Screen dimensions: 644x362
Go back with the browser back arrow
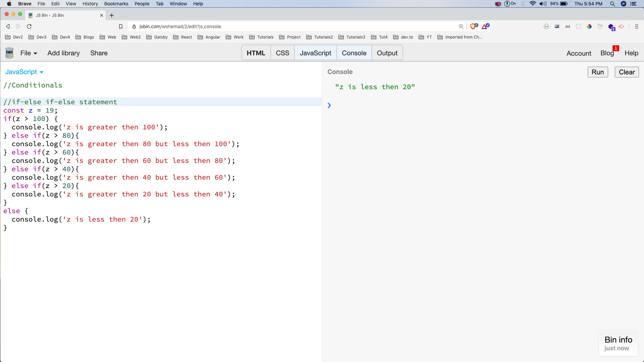click(x=8, y=26)
